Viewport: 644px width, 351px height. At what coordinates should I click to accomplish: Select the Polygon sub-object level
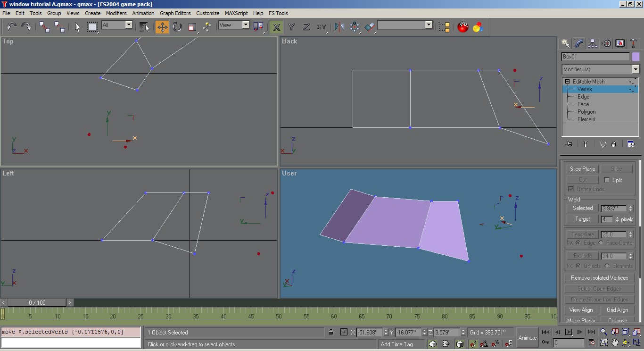click(586, 112)
